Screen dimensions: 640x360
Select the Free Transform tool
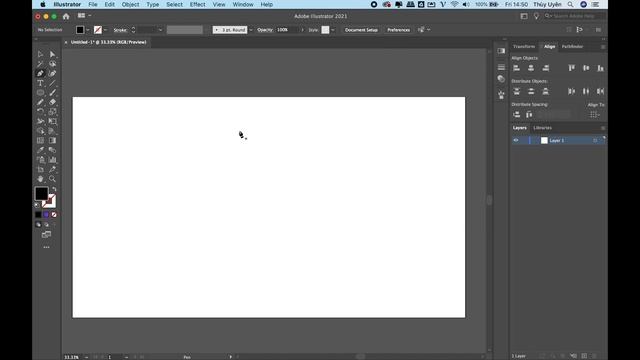pyautogui.click(x=52, y=122)
